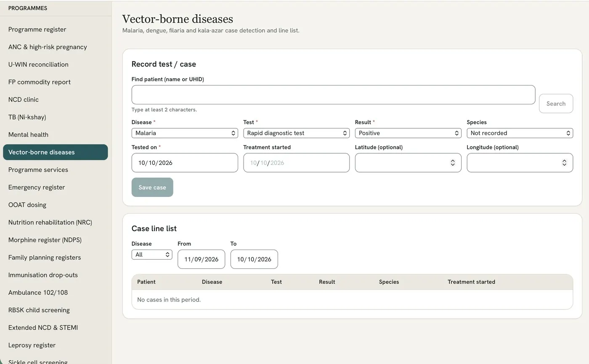The image size is (589, 364).
Task: Click Treatment started column header in table
Action: click(471, 282)
